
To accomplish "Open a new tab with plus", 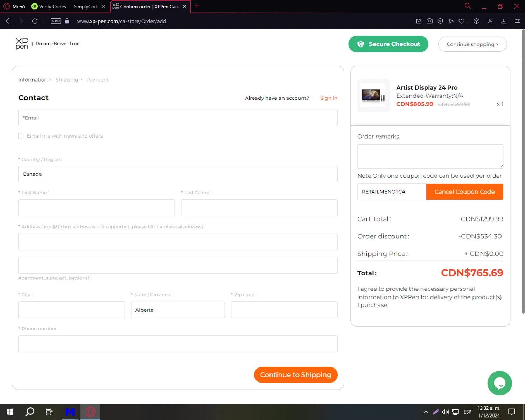I will (x=197, y=6).
